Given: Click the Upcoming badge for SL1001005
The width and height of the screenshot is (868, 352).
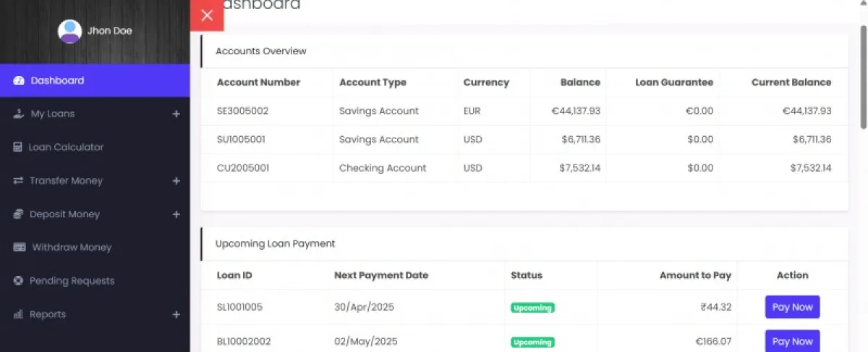Looking at the screenshot, I should pos(532,308).
